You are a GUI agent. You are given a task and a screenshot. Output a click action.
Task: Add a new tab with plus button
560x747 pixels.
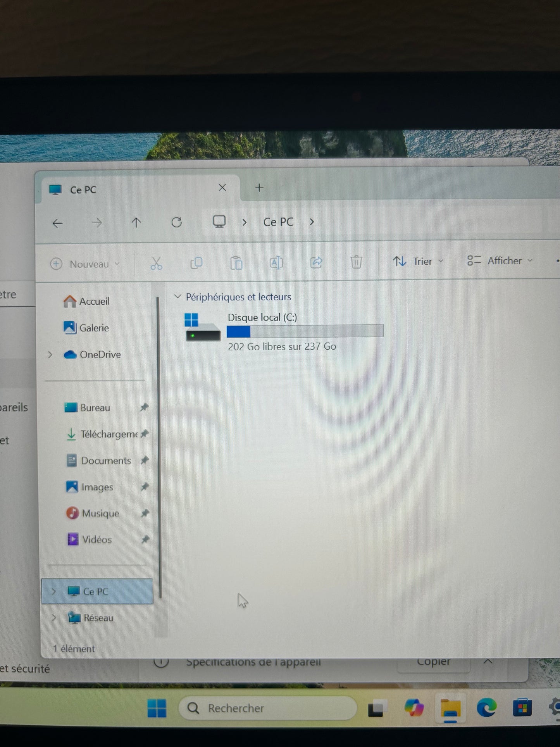(259, 188)
